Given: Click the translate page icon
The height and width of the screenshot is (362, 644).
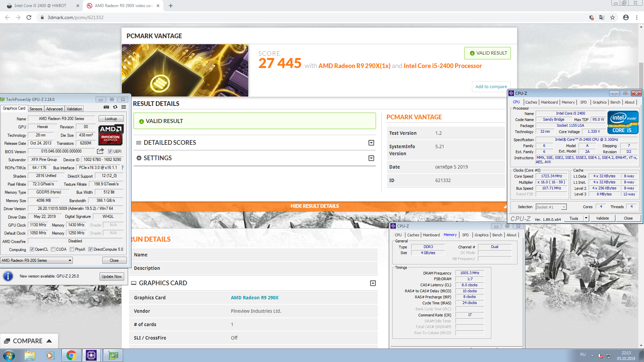Looking at the screenshot, I should tap(602, 17).
